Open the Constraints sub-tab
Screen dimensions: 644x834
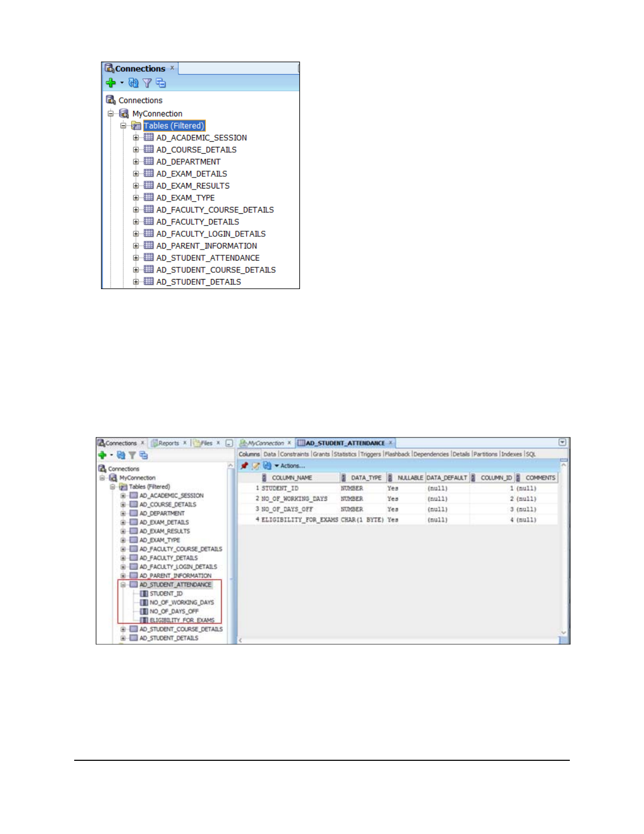[295, 454]
